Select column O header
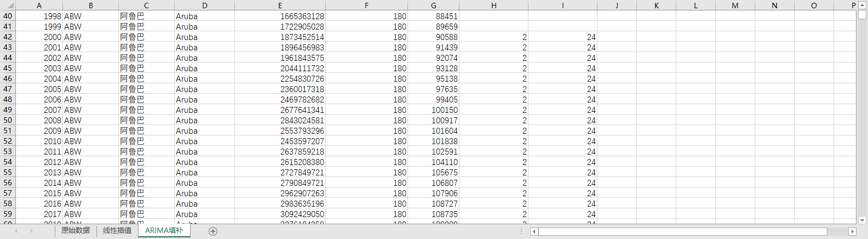 coord(814,5)
